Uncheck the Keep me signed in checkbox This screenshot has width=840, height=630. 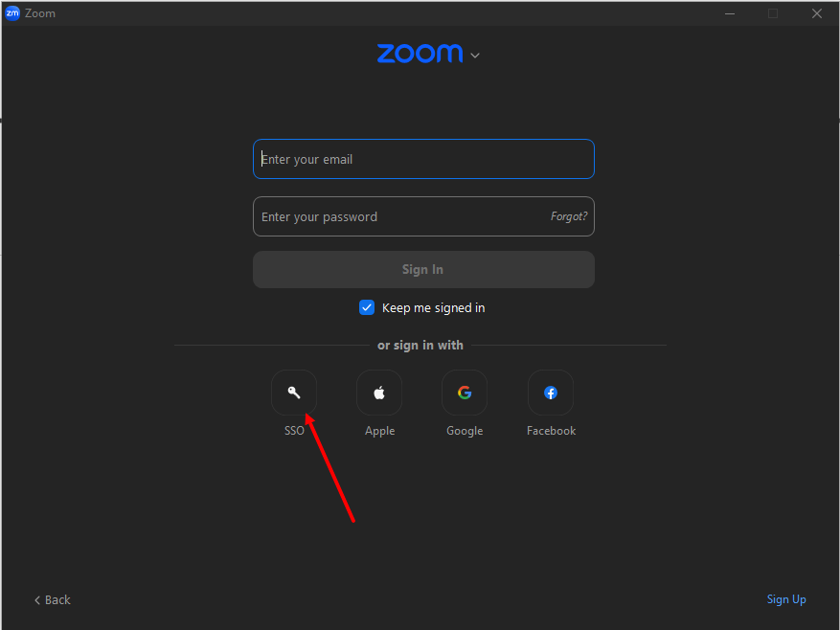tap(367, 307)
